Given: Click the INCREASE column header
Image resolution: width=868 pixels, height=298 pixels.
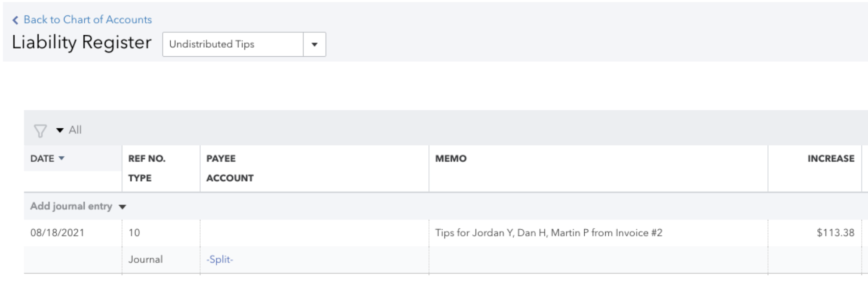Looking at the screenshot, I should 831,158.
